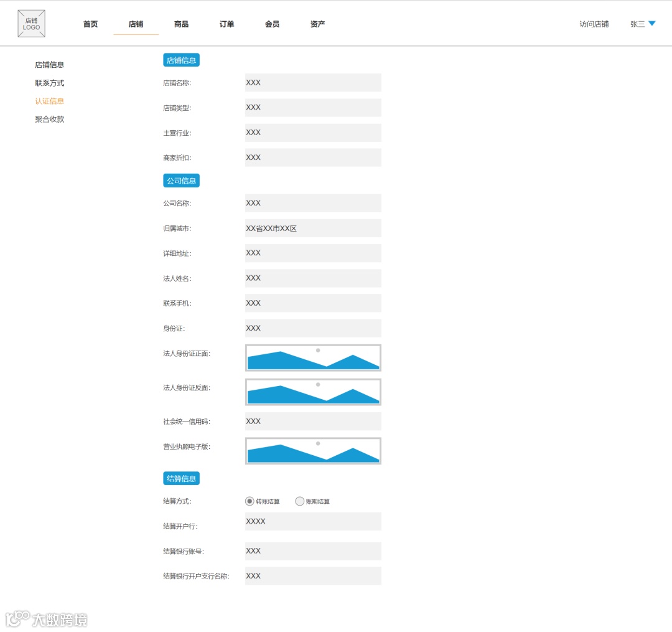Open the 张三 user dropdown arrow
The height and width of the screenshot is (632, 672).
tap(652, 24)
